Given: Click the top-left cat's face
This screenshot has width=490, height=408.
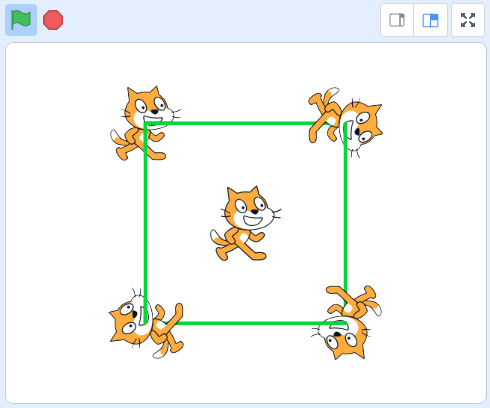Looking at the screenshot, I should 150,108.
